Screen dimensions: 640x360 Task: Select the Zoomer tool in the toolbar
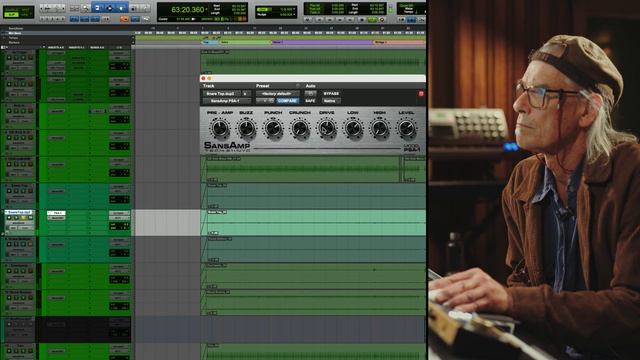[85, 8]
